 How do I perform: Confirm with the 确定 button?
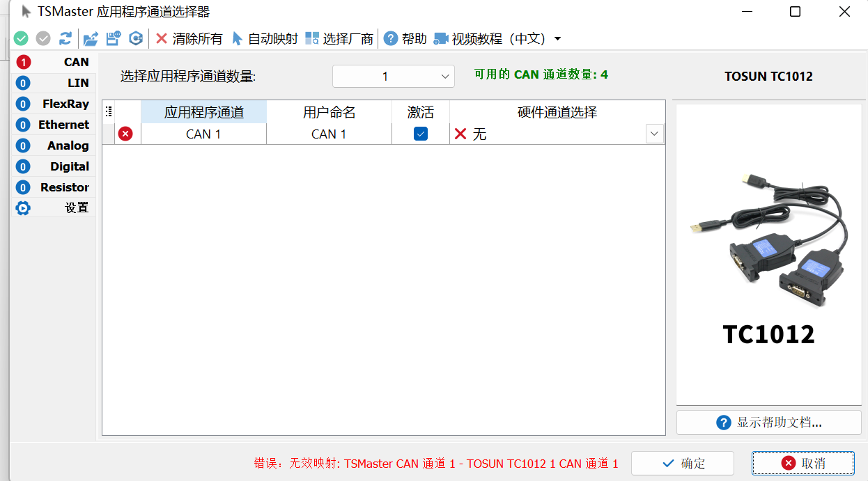pyautogui.click(x=683, y=464)
